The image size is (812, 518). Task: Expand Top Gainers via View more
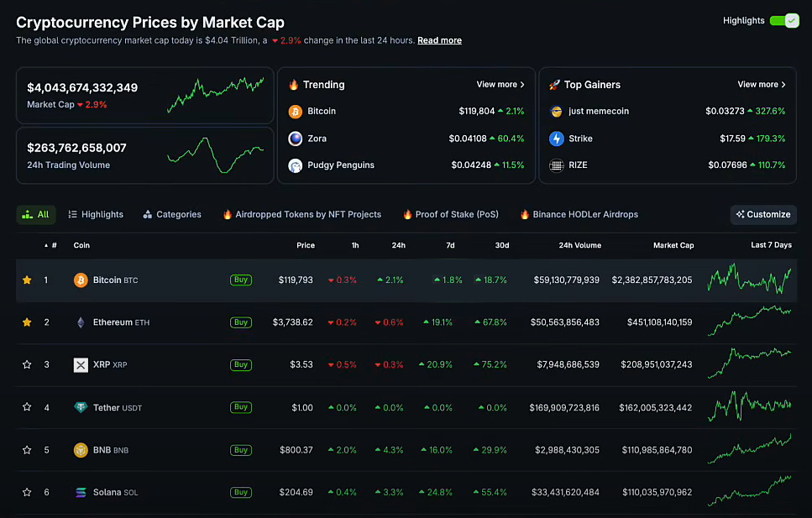[x=762, y=85]
